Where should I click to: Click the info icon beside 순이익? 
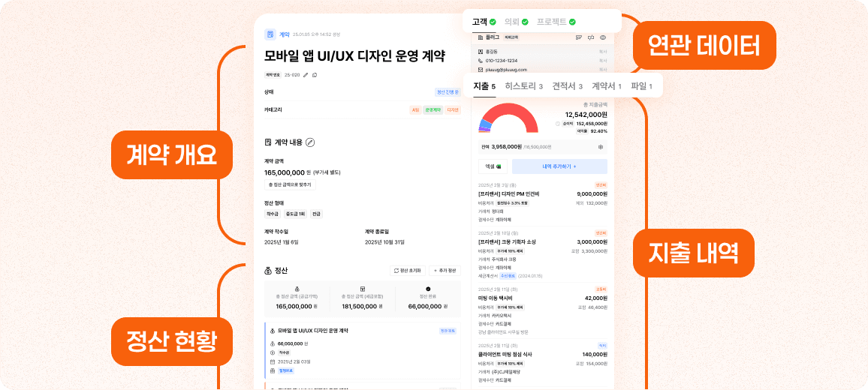pos(558,123)
